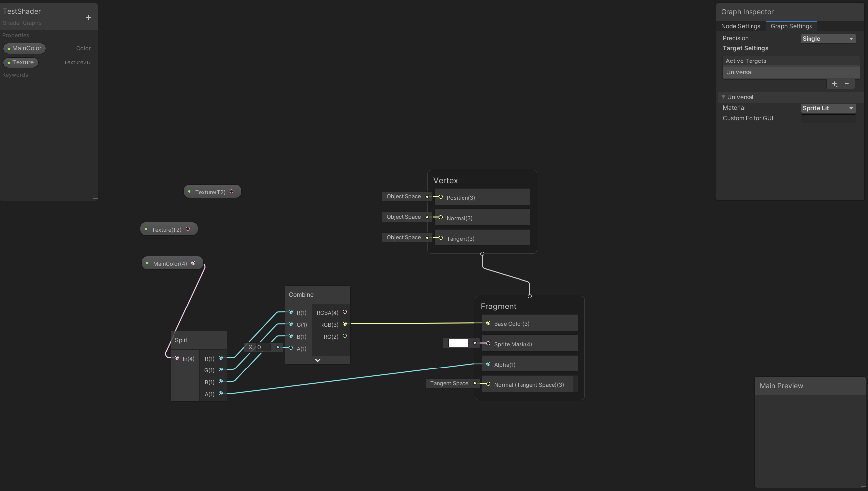Click the Fragment Base Color(3) input port
This screenshot has height=491, width=868.
[488, 323]
